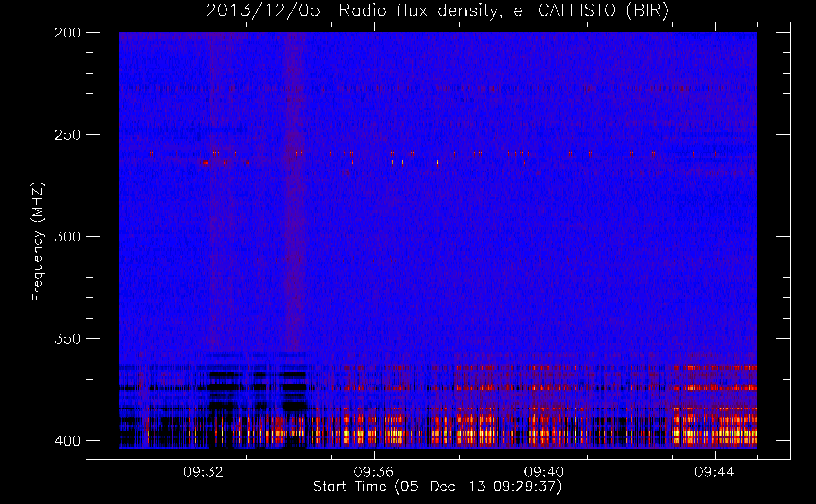This screenshot has width=816, height=504.
Task: Click the 09:36 time tick label
Action: [x=374, y=472]
